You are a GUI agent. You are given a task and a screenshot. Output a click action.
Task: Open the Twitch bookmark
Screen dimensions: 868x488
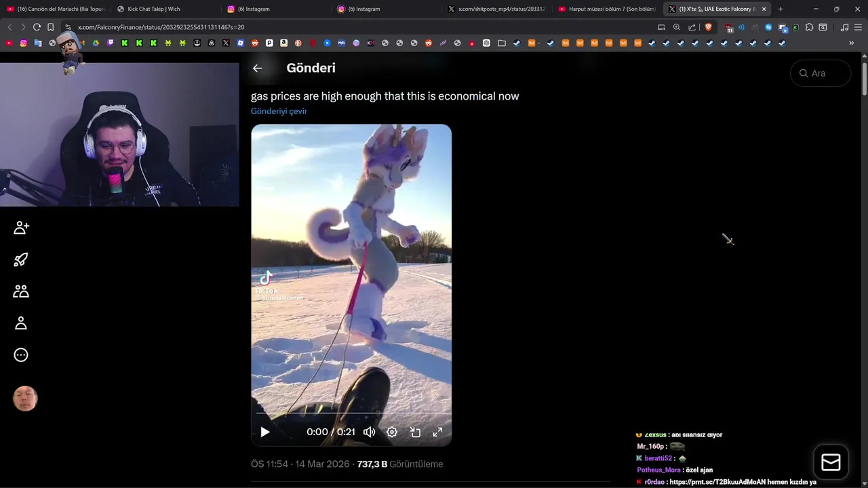(x=111, y=43)
